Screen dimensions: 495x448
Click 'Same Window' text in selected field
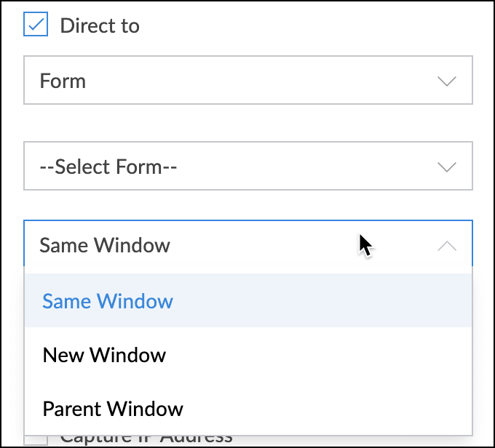[105, 245]
